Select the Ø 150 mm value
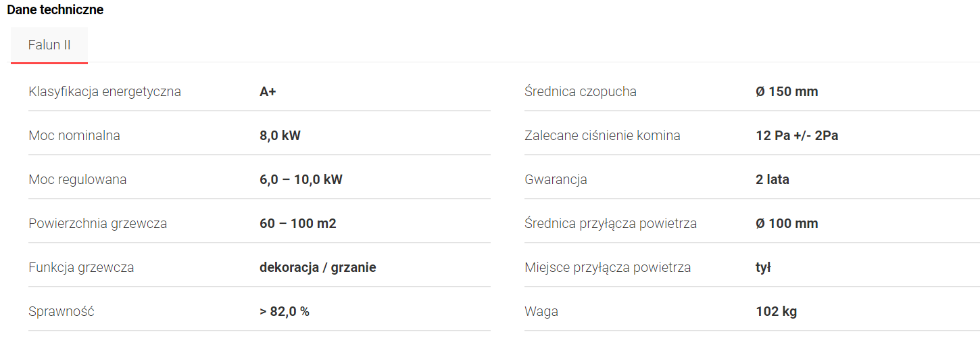Viewport: 980px width, 345px height. pyautogui.click(x=787, y=91)
